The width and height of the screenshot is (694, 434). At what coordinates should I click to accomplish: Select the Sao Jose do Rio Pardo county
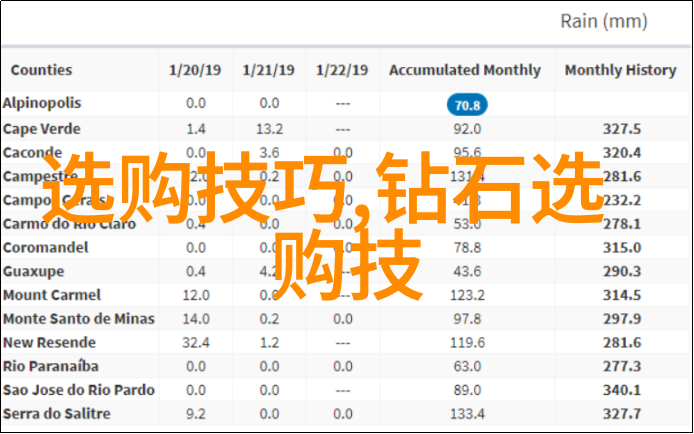coord(79,390)
